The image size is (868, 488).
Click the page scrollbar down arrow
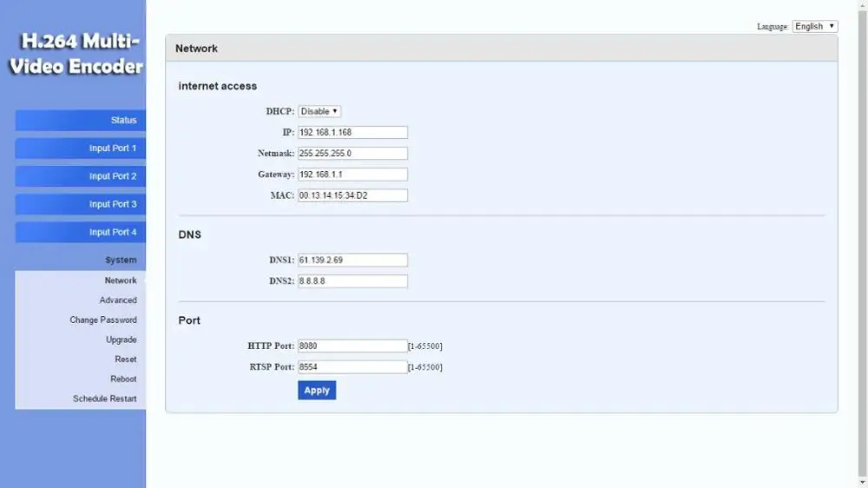[x=863, y=483]
